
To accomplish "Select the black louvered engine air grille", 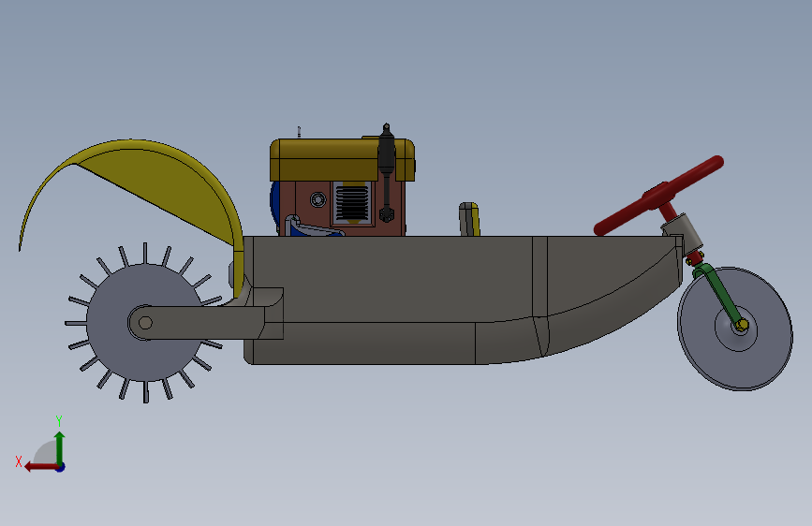I will [352, 202].
